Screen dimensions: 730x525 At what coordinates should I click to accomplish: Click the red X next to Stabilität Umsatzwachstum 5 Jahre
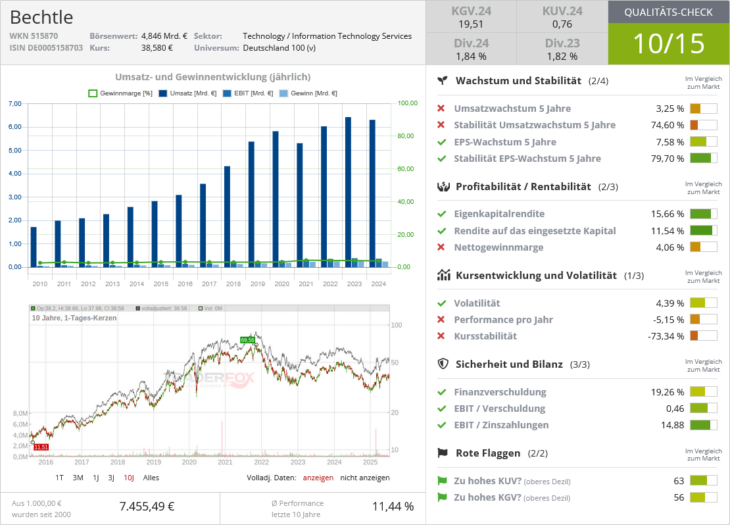point(441,125)
